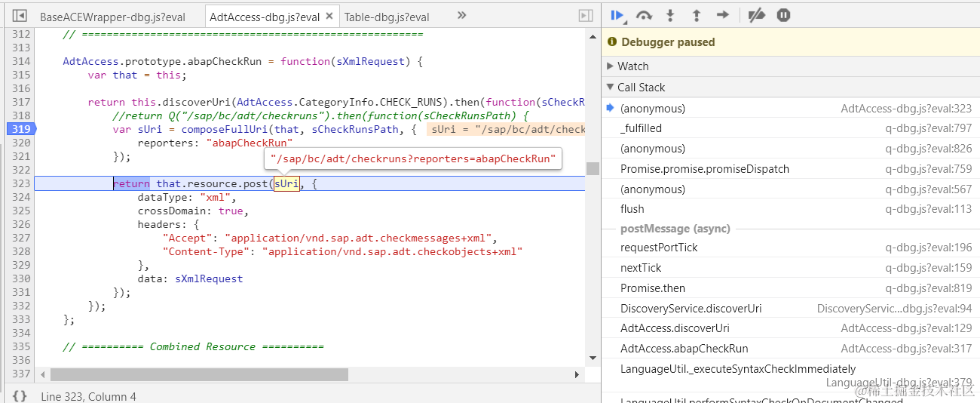Screen dimensions: 980x403
Task: Open source link AdtAccess-dbg.js?eval:129
Action: pos(906,328)
